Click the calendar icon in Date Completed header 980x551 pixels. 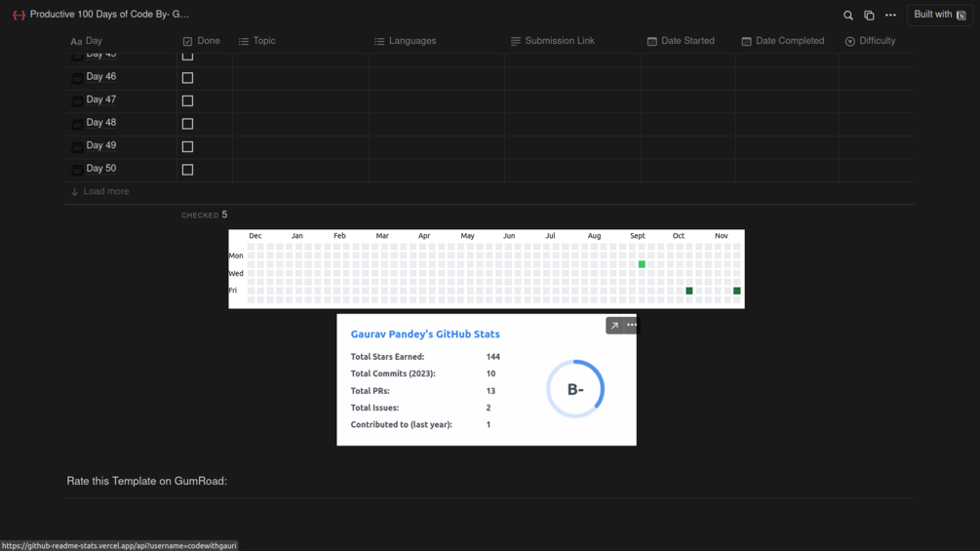pyautogui.click(x=746, y=41)
